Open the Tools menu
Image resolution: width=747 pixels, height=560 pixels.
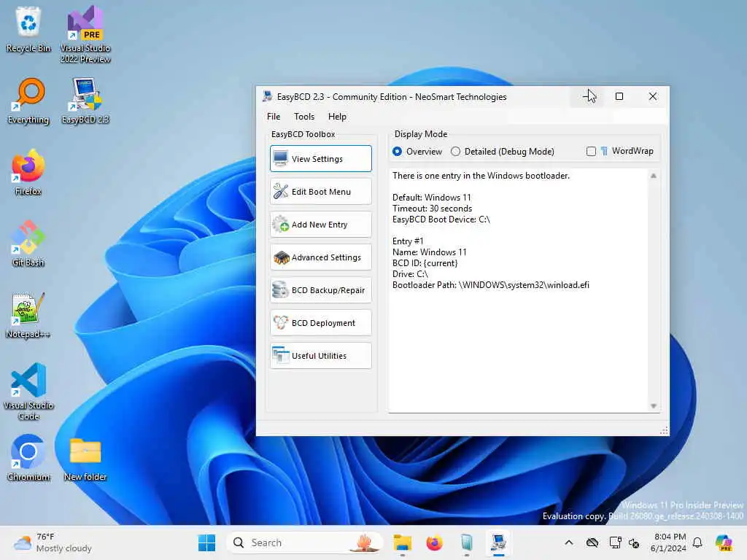tap(304, 117)
